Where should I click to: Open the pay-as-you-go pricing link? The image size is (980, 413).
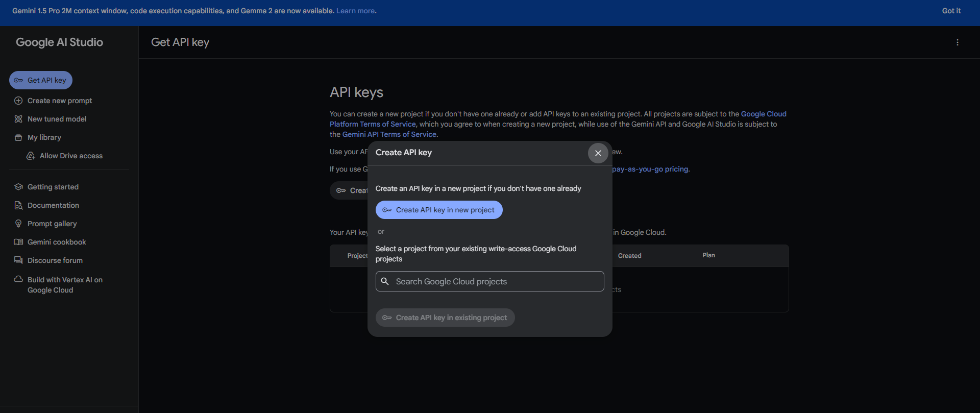point(650,169)
